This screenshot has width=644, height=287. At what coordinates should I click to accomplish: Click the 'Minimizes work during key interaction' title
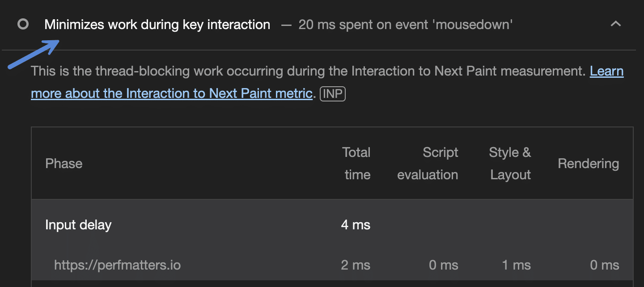[157, 25]
